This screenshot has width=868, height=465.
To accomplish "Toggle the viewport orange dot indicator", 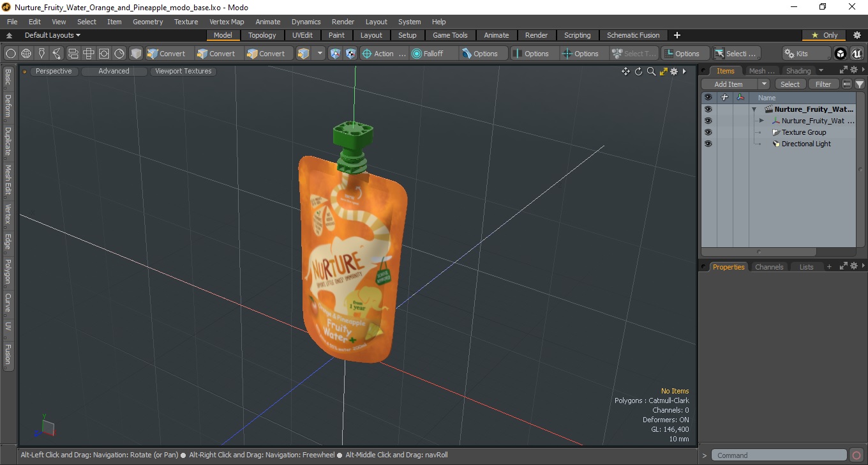I will click(x=25, y=72).
